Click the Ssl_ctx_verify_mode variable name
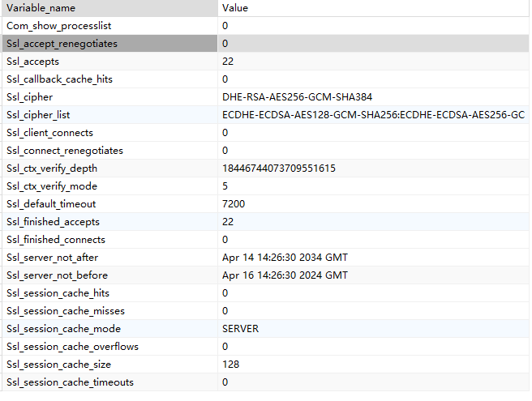Screen dimensions: 532x401 (x=52, y=186)
